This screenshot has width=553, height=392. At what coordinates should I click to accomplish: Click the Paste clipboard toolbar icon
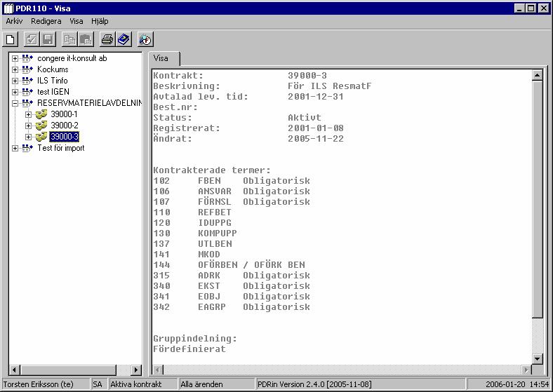click(x=86, y=39)
